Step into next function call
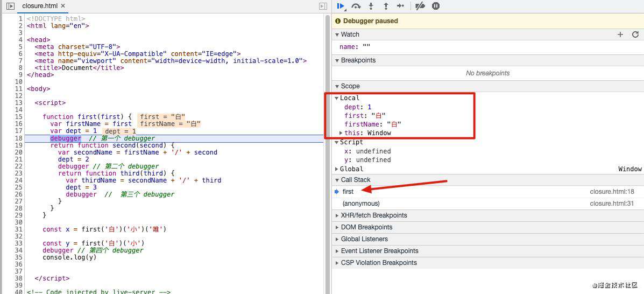Screen dimensions: 644x294 (371, 6)
